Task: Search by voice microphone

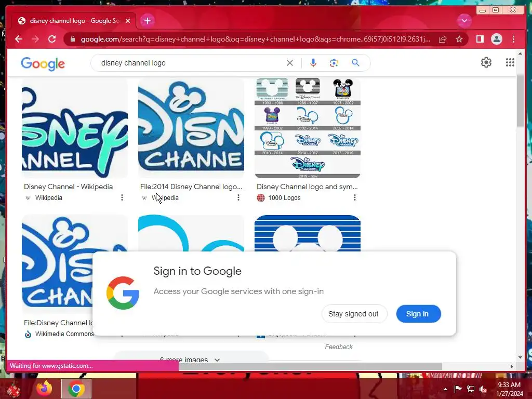Action: click(313, 63)
